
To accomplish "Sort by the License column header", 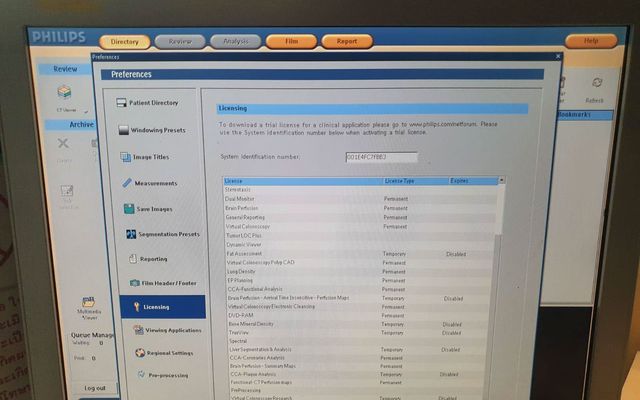I will [303, 181].
